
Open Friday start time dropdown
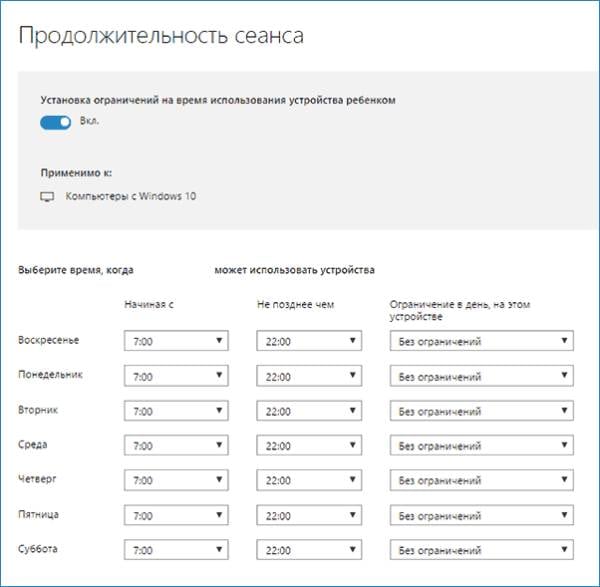[177, 516]
